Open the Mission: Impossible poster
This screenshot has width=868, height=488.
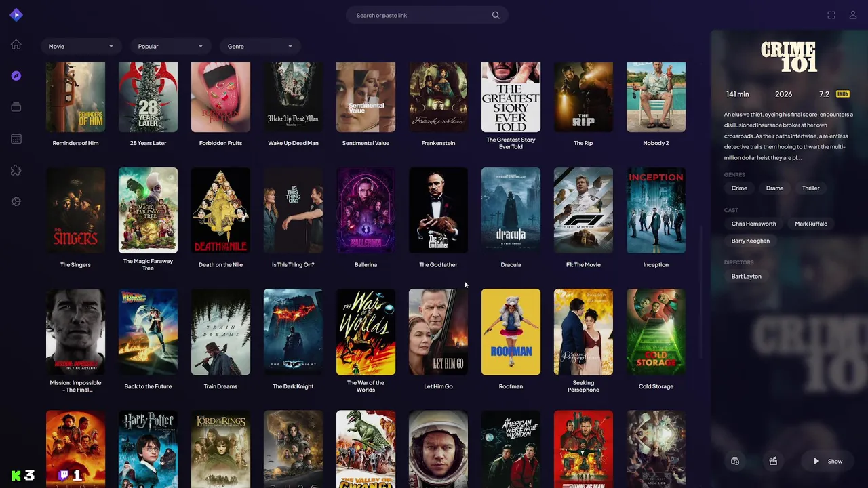(75, 332)
